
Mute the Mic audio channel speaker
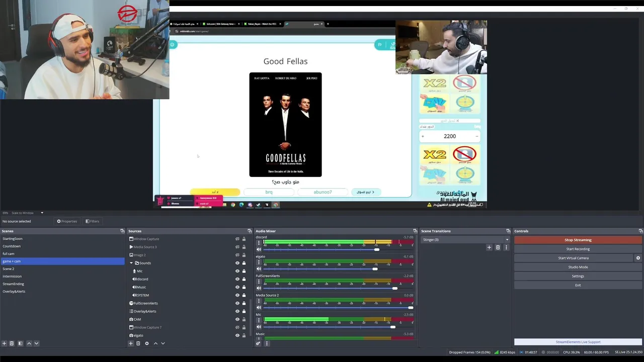coord(259,327)
